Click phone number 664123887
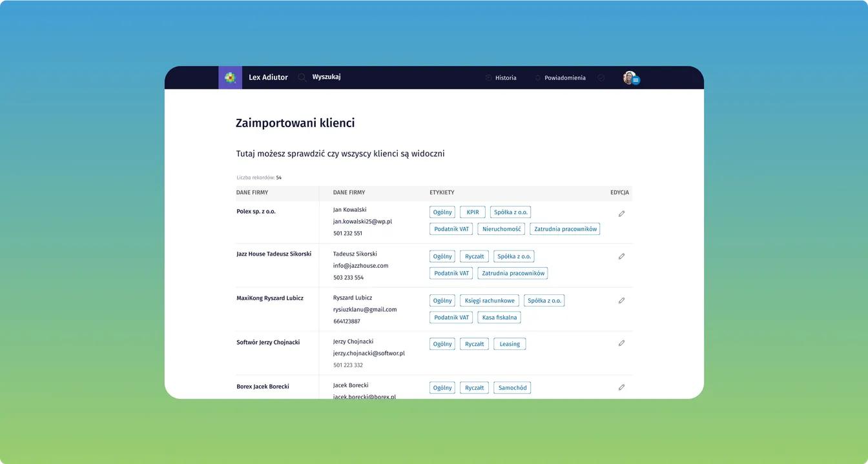The image size is (868, 464). point(347,321)
